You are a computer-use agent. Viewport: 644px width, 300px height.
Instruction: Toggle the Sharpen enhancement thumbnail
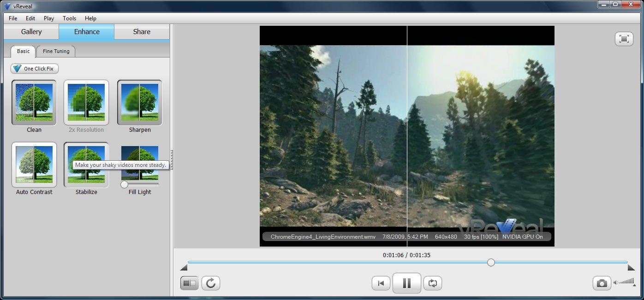(x=140, y=103)
